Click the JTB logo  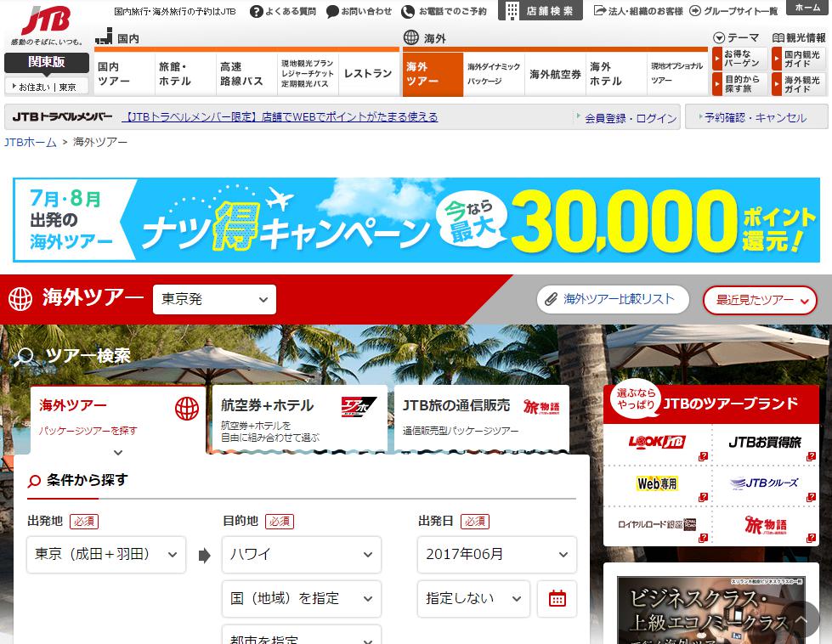46,20
